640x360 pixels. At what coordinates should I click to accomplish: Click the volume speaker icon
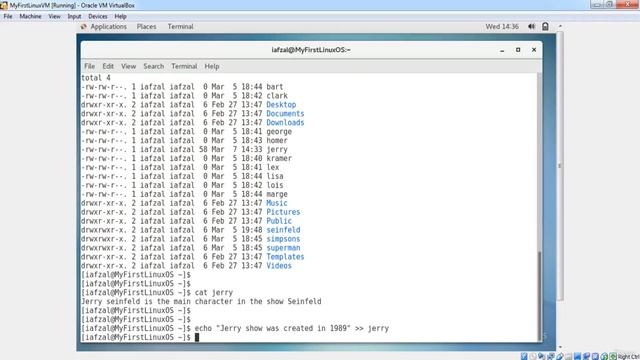531,27
